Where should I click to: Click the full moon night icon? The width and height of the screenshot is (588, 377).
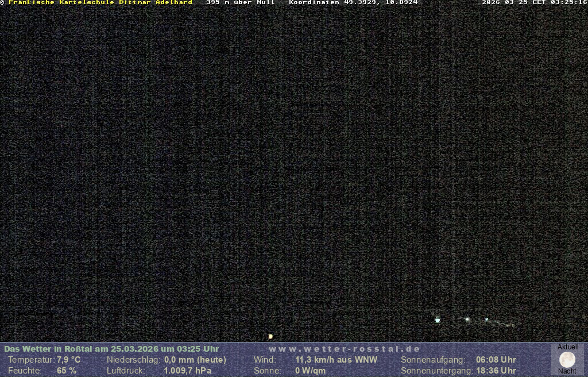tap(567, 359)
